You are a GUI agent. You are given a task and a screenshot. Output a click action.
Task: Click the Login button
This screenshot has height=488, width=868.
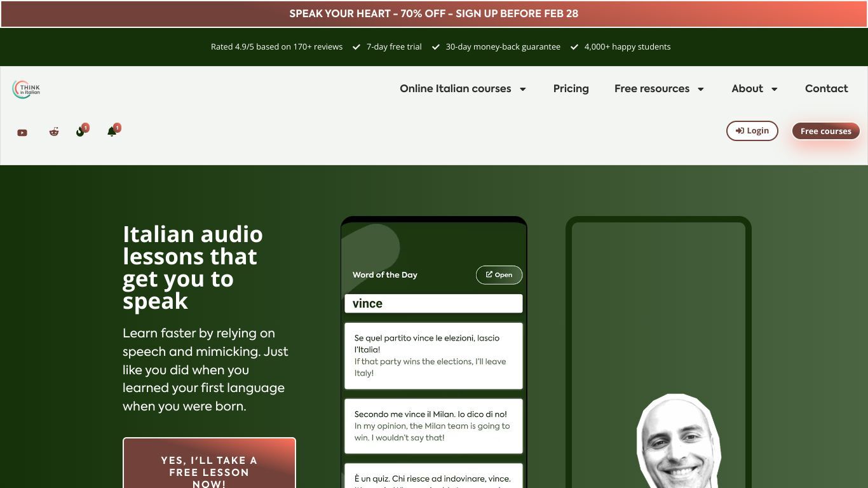point(752,131)
